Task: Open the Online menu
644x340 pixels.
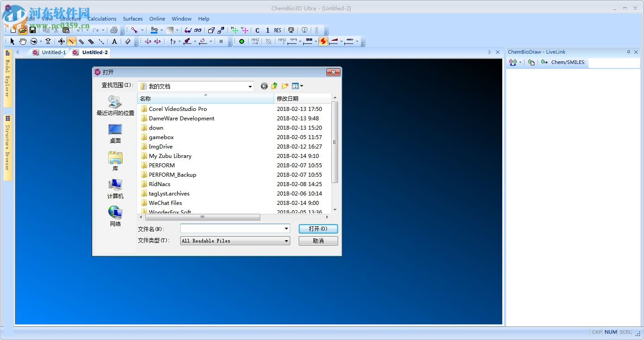Action: point(157,19)
